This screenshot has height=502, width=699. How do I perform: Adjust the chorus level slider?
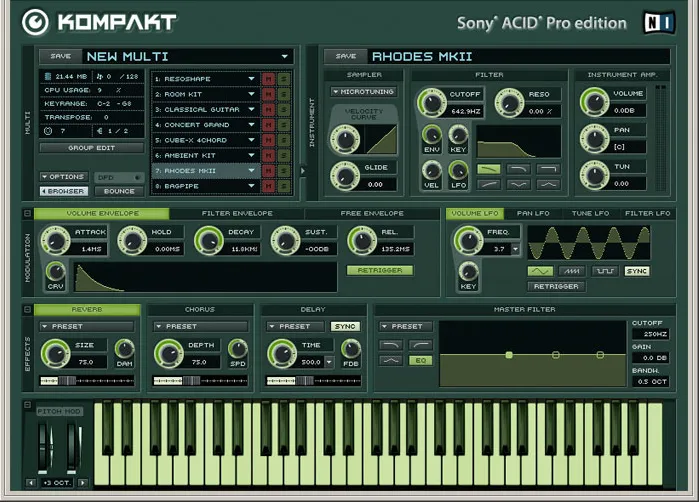click(200, 381)
